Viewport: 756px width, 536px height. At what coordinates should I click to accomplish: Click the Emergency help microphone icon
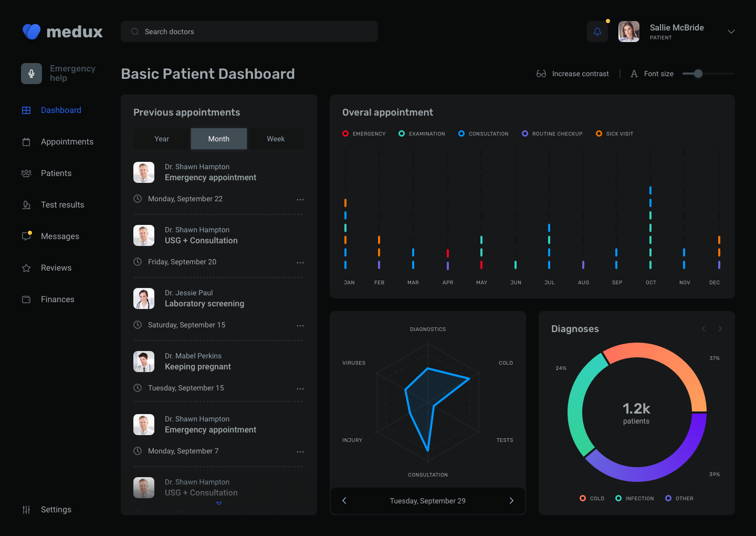coord(31,74)
